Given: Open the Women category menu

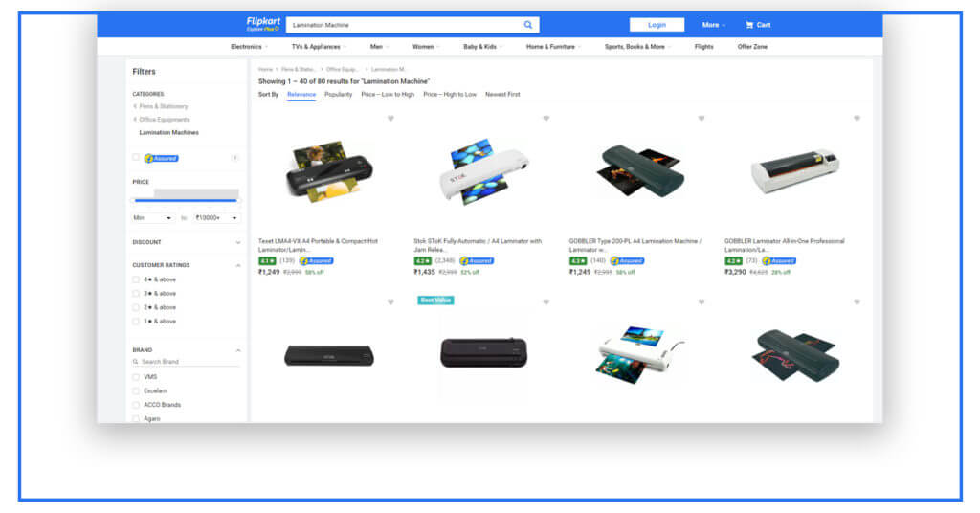Looking at the screenshot, I should point(425,47).
